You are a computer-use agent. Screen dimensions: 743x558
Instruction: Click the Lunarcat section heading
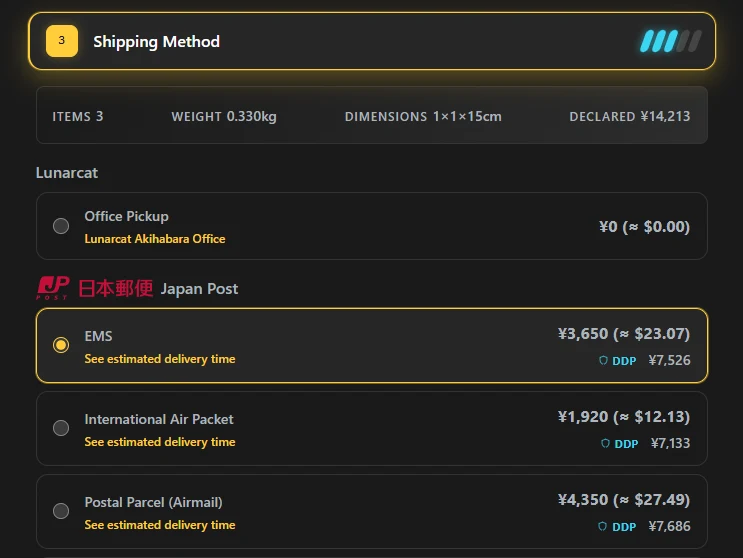pyautogui.click(x=67, y=173)
